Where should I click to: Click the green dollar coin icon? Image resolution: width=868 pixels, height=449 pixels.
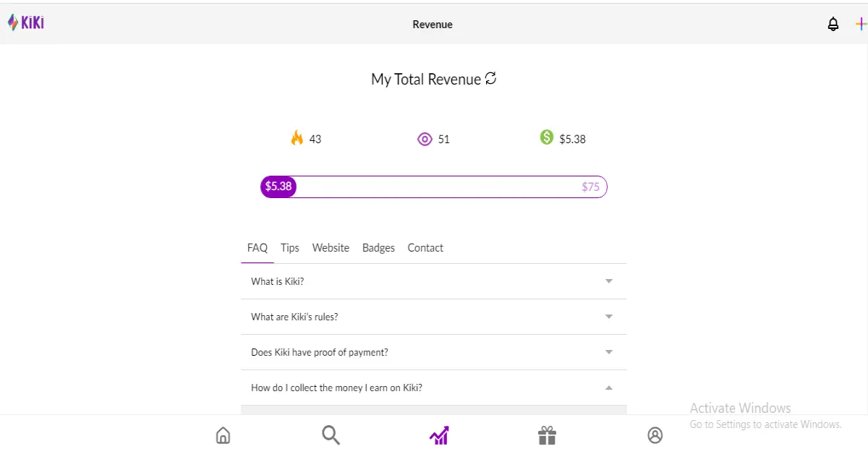[x=547, y=137]
